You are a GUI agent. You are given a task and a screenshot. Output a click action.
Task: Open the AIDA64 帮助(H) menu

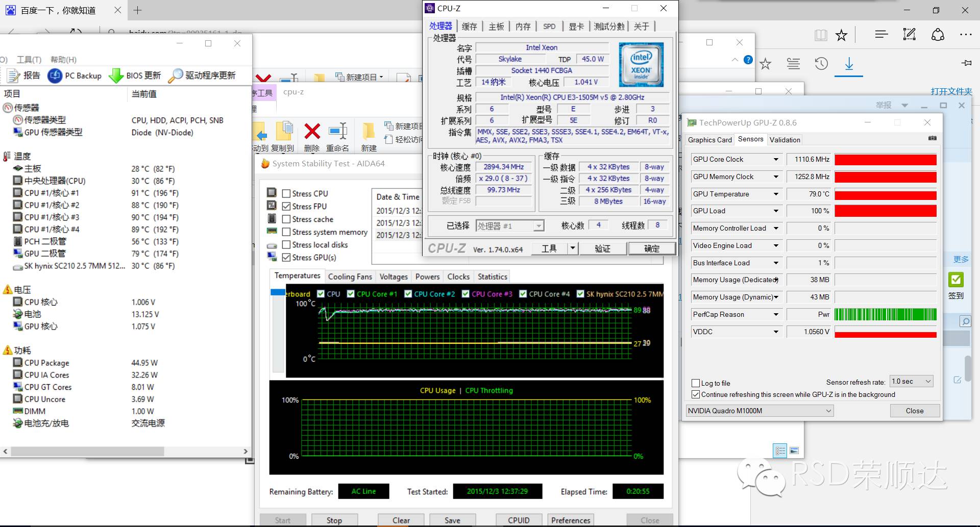[x=63, y=60]
